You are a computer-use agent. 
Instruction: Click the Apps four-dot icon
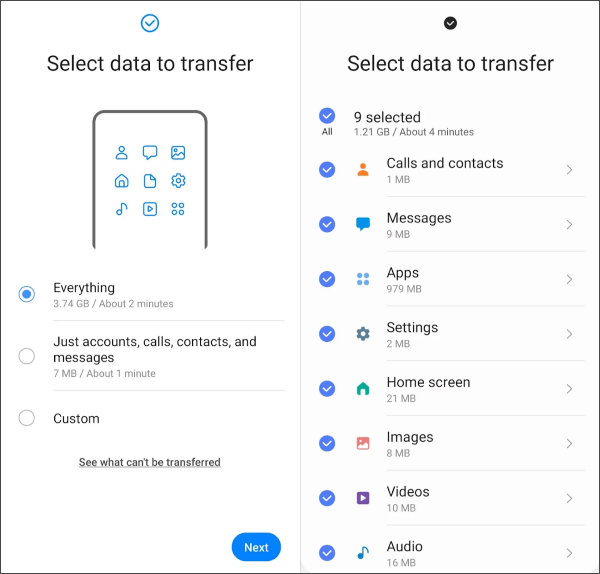(363, 279)
